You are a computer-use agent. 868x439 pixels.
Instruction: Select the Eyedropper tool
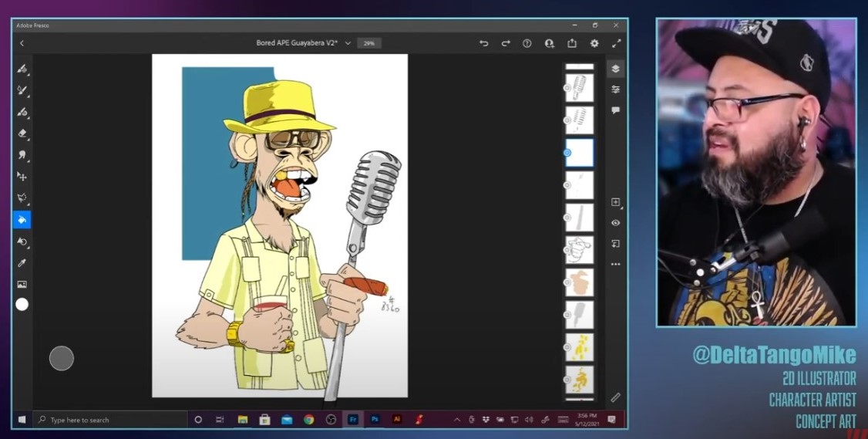point(22,263)
